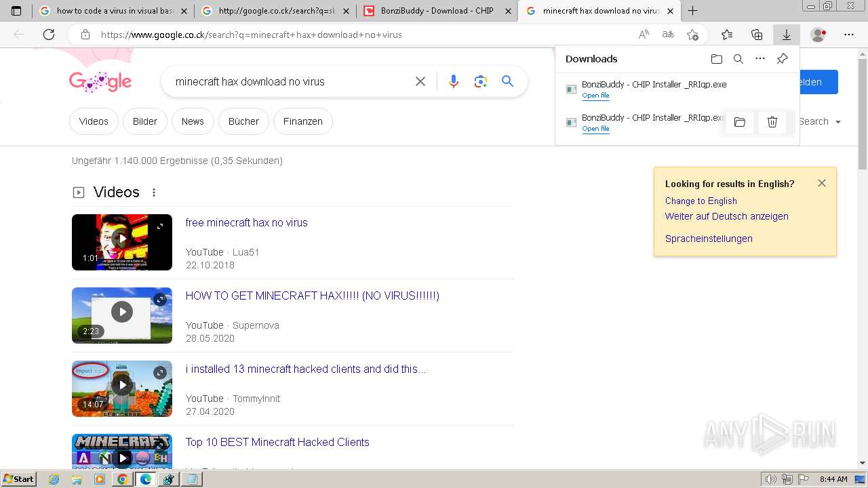The width and height of the screenshot is (868, 488).
Task: Switch to 'how to code a virus' tab
Action: pyautogui.click(x=113, y=11)
